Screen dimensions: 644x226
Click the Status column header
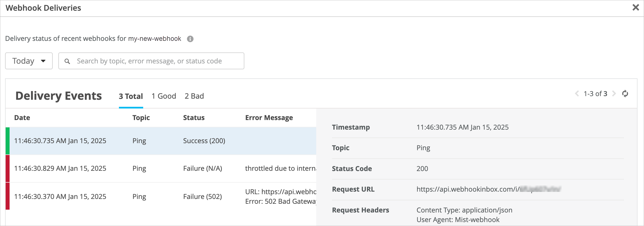(x=194, y=118)
